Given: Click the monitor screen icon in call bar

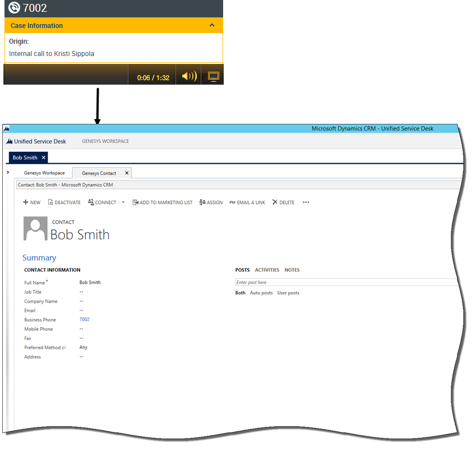Looking at the screenshot, I should point(213,77).
